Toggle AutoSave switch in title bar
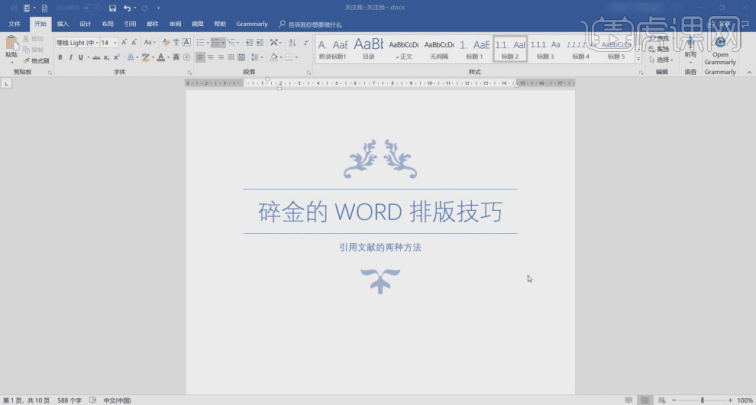This screenshot has height=405, width=756. click(92, 8)
